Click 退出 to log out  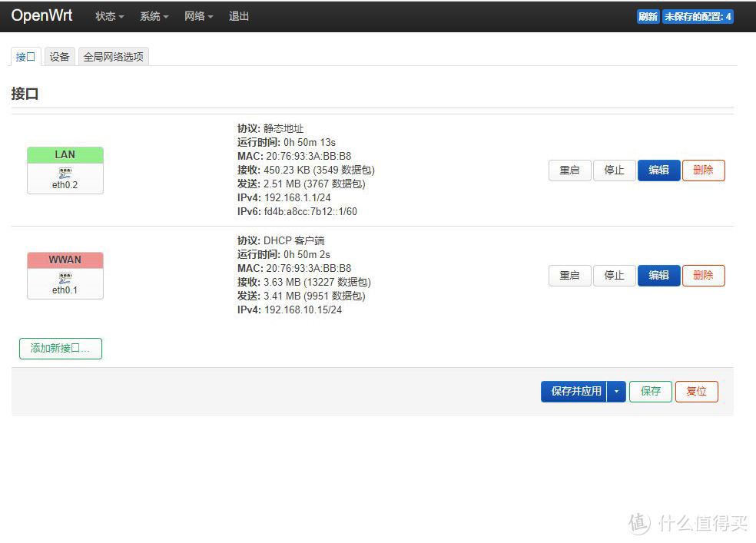coord(238,16)
